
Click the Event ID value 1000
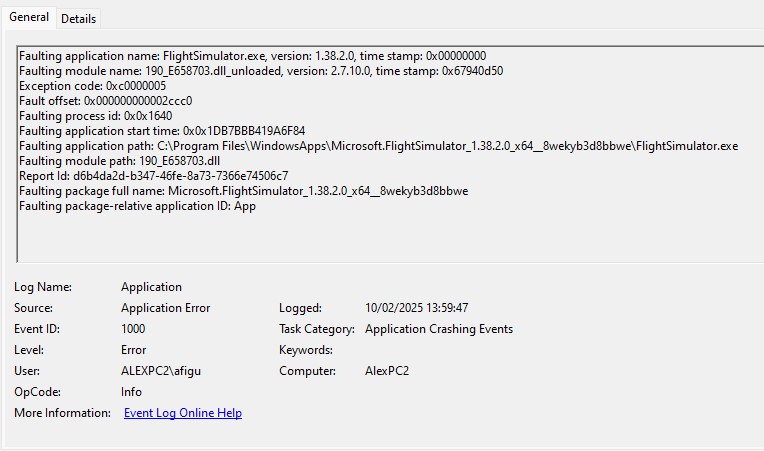click(133, 329)
